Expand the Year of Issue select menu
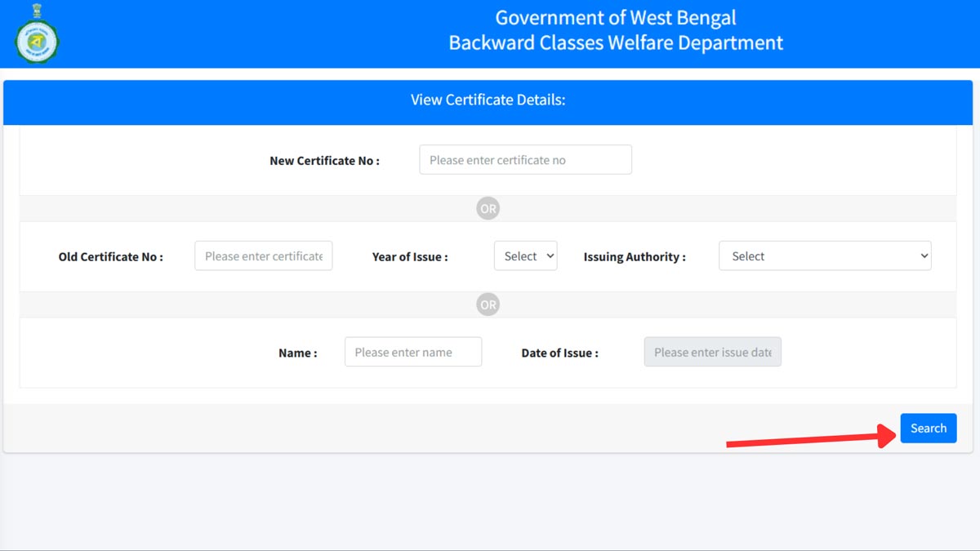Image resolution: width=980 pixels, height=551 pixels. point(525,256)
